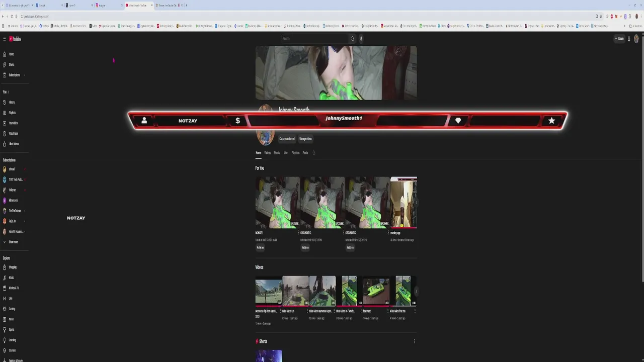Toggle Notify me under the MONKEY video
This screenshot has height=362, width=644.
coord(260,247)
